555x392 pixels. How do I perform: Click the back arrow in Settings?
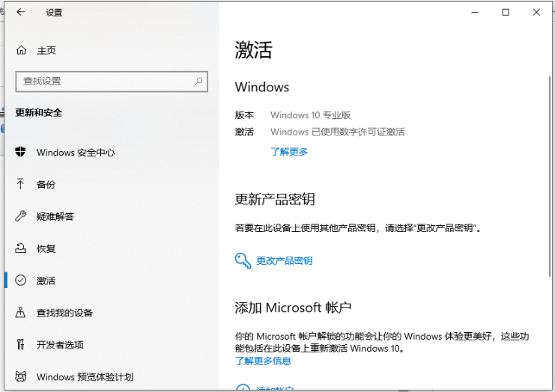coord(20,13)
